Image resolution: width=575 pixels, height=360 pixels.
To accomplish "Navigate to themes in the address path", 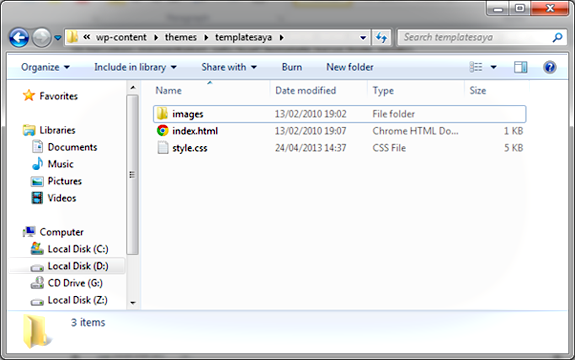I will click(x=181, y=37).
